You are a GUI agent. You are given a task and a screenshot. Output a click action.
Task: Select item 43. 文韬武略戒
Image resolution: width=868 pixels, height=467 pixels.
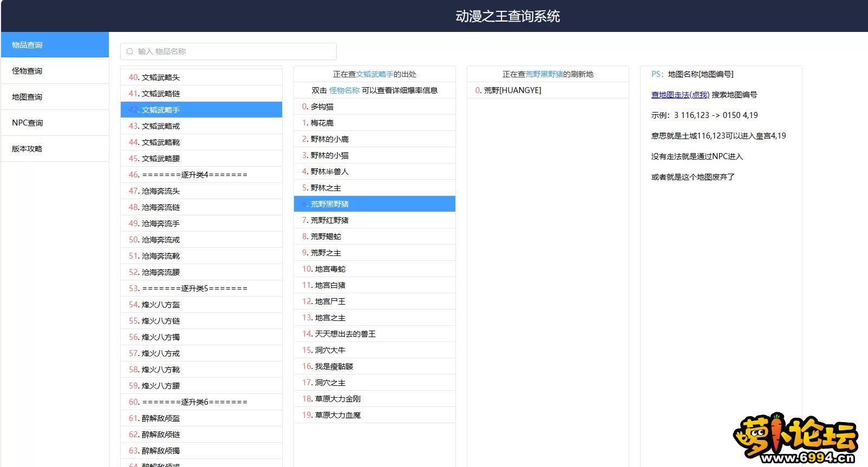pos(201,126)
